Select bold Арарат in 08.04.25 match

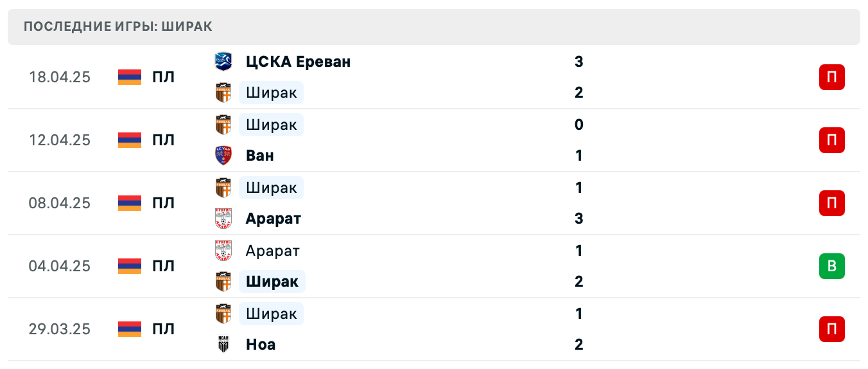tap(273, 219)
